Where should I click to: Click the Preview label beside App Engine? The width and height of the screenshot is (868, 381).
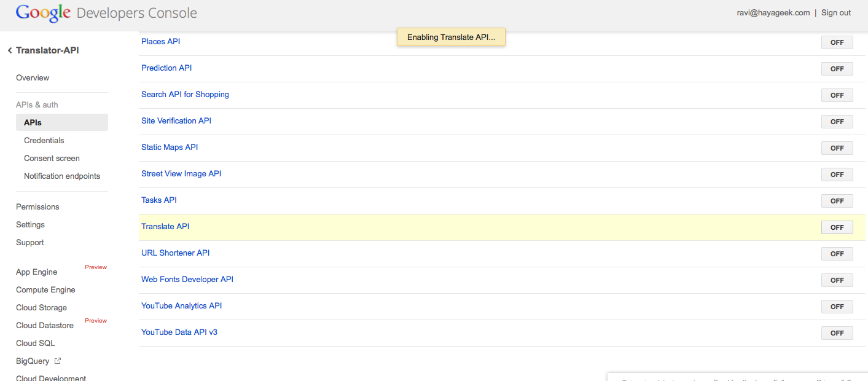pyautogui.click(x=96, y=267)
